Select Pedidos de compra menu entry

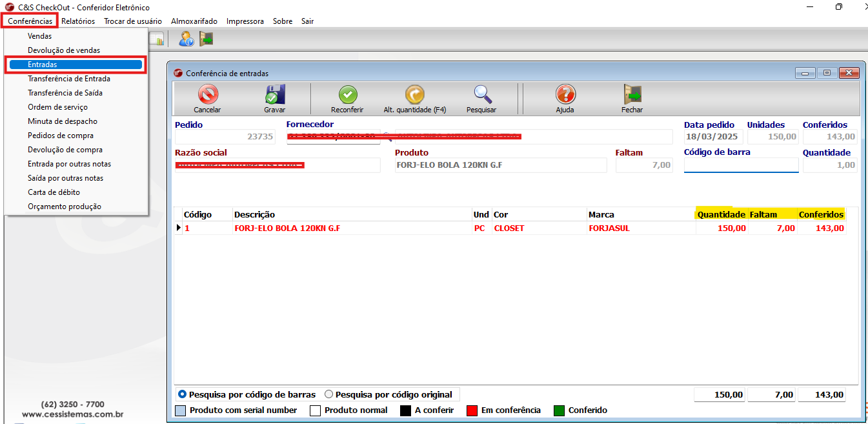(x=61, y=136)
